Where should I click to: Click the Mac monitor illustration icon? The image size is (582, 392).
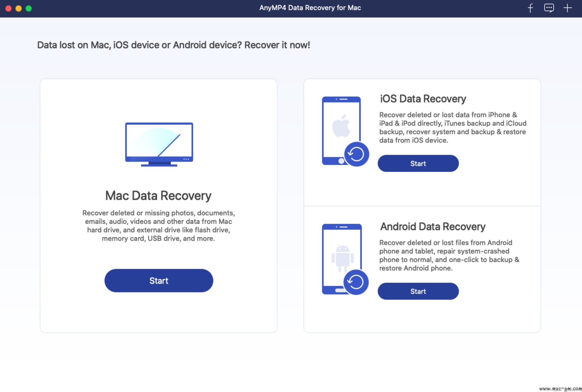[x=159, y=144]
